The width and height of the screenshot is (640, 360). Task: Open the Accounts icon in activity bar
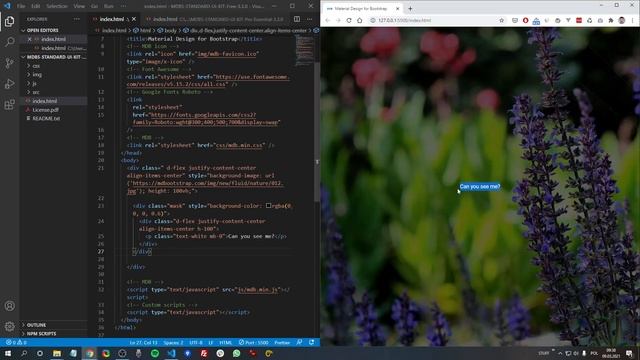[9, 306]
